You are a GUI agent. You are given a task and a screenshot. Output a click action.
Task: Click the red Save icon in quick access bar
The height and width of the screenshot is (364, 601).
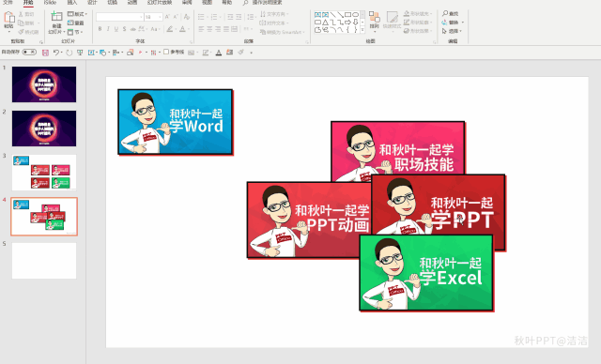pos(45,53)
